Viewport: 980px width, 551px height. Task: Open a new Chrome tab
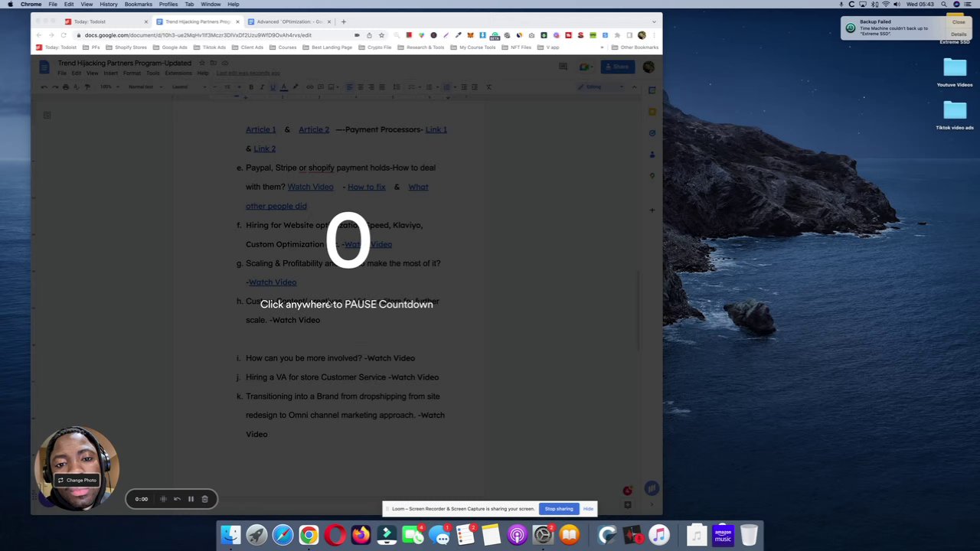click(x=344, y=21)
